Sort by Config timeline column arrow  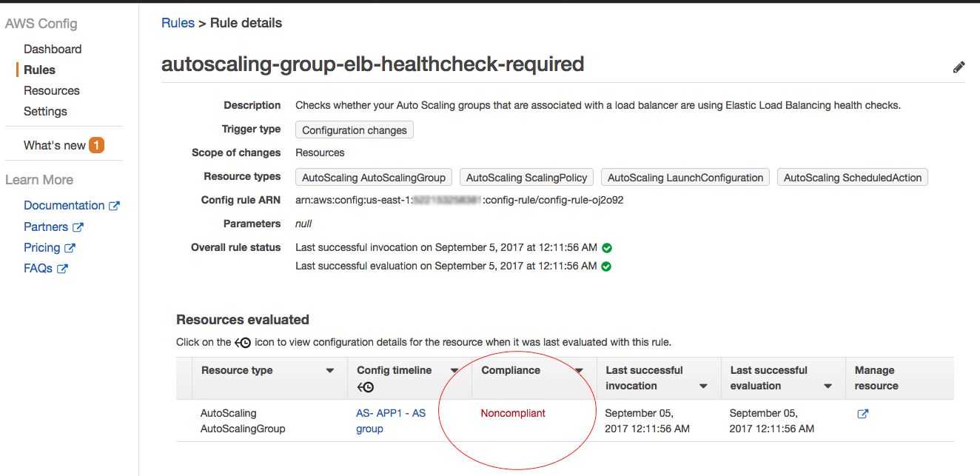[x=454, y=371]
